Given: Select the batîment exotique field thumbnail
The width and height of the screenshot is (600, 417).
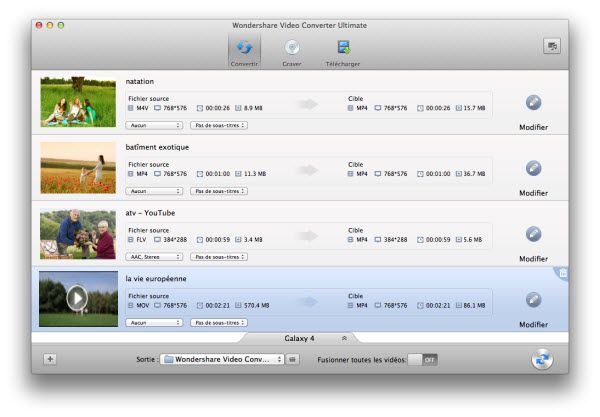Looking at the screenshot, I should click(x=78, y=168).
